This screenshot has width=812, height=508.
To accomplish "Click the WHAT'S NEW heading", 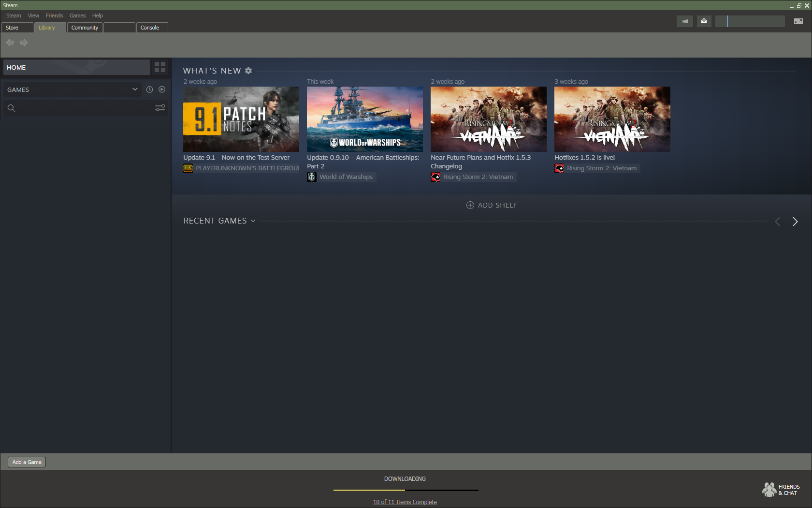I will tap(212, 71).
